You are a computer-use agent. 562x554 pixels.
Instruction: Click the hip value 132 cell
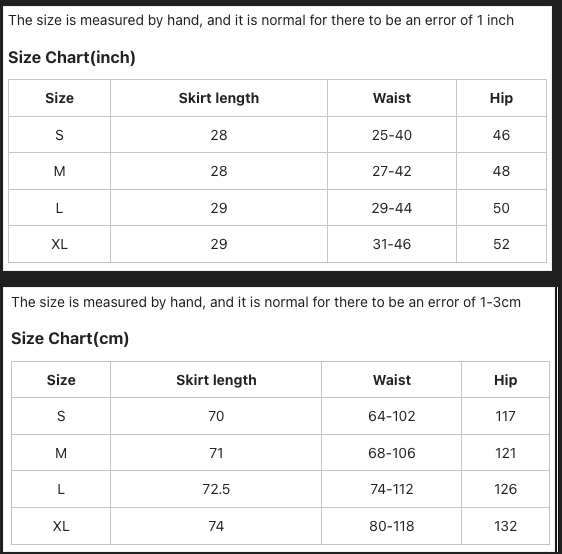click(505, 526)
